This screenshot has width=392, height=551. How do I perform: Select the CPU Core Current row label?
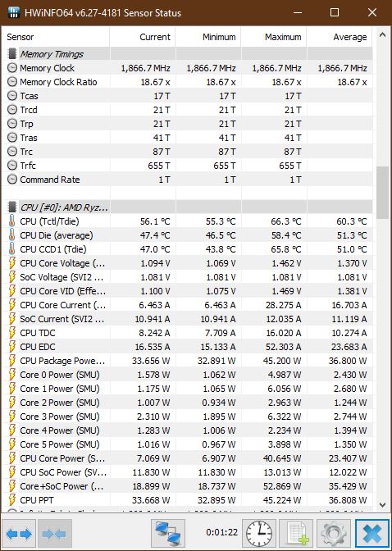[x=62, y=305]
